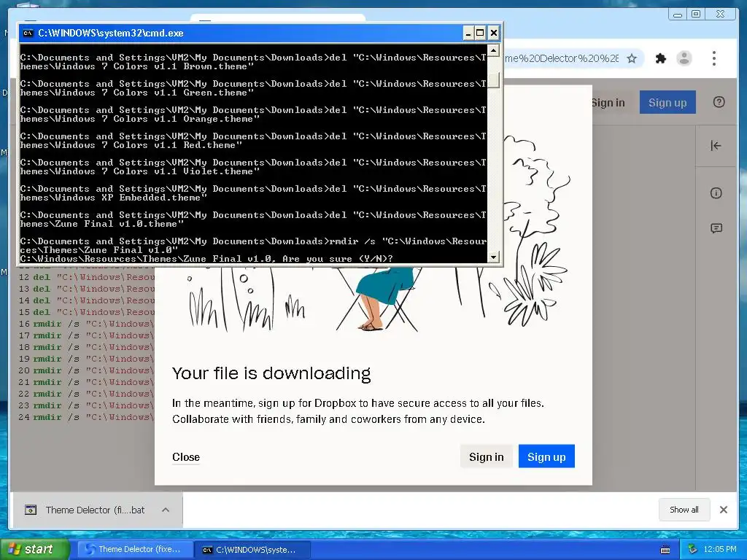The image size is (747, 560).
Task: Click line 16 rmdir in file preview
Action: (x=86, y=324)
